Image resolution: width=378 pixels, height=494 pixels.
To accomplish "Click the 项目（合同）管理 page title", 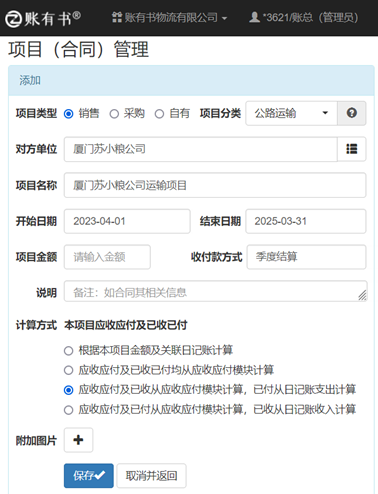I will (x=79, y=49).
